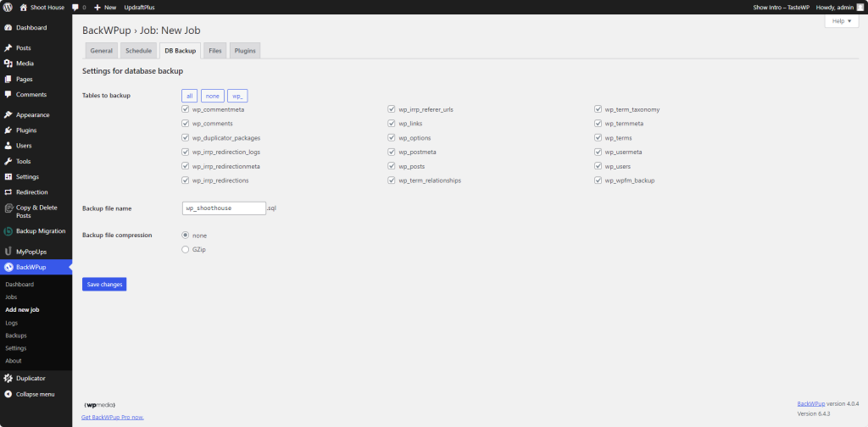Click the BackWPup logo icon in sidebar
The image size is (868, 427).
pos(8,267)
